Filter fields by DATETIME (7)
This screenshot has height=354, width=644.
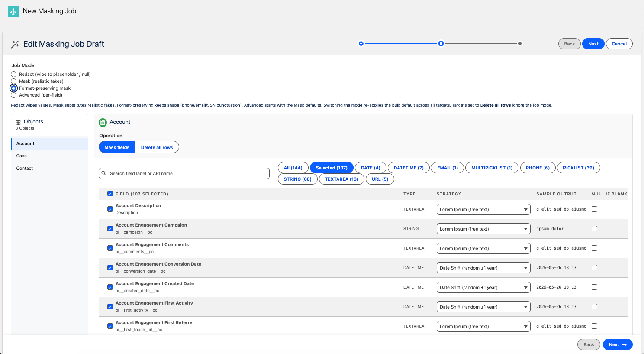[409, 168]
